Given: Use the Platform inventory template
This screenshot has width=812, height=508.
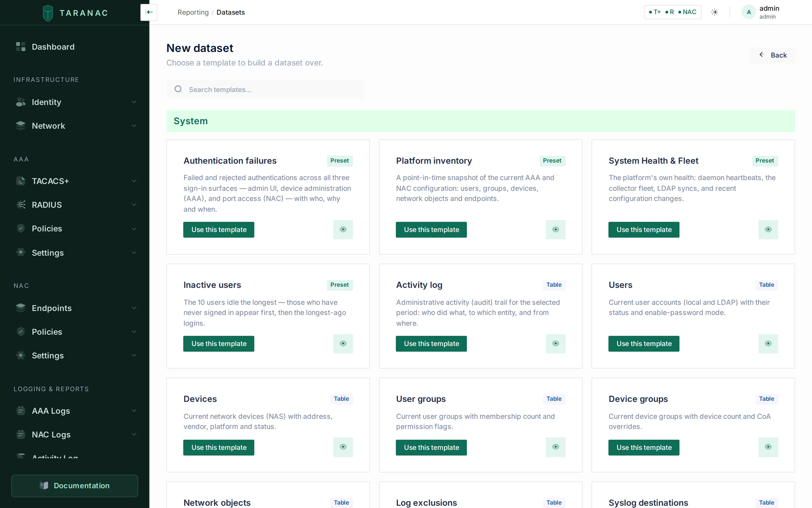Looking at the screenshot, I should (x=431, y=229).
